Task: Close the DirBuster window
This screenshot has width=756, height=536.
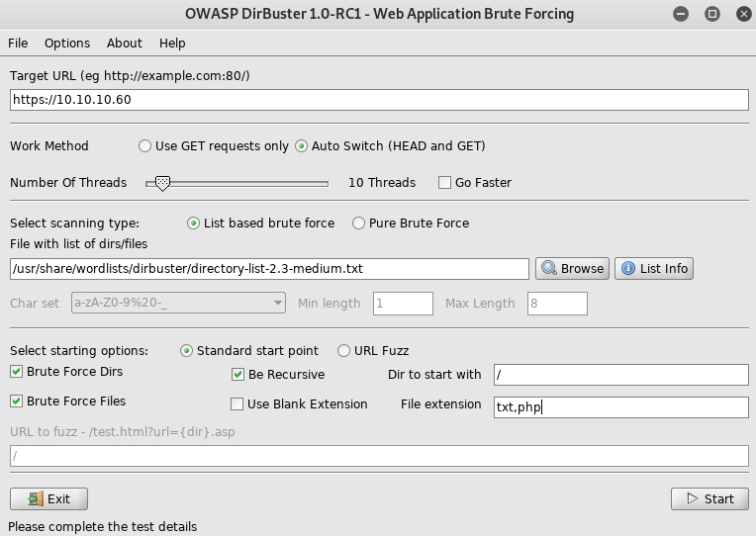Action: (744, 14)
